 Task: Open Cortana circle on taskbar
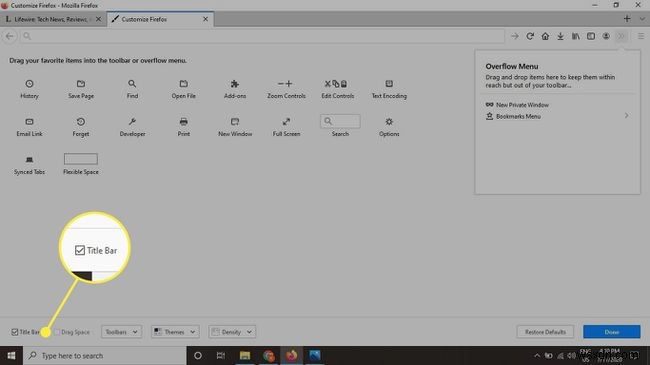pos(198,355)
